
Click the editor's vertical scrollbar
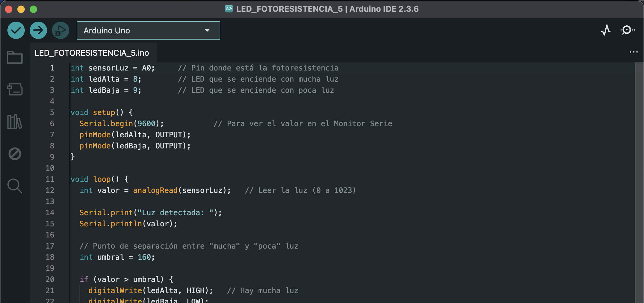(639, 182)
